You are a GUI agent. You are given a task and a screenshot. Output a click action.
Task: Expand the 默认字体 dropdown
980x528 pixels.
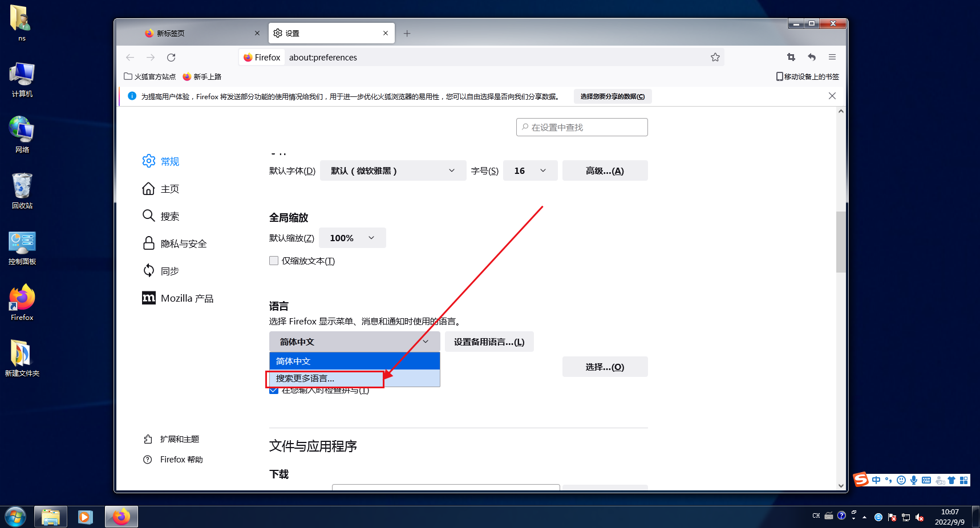click(393, 170)
